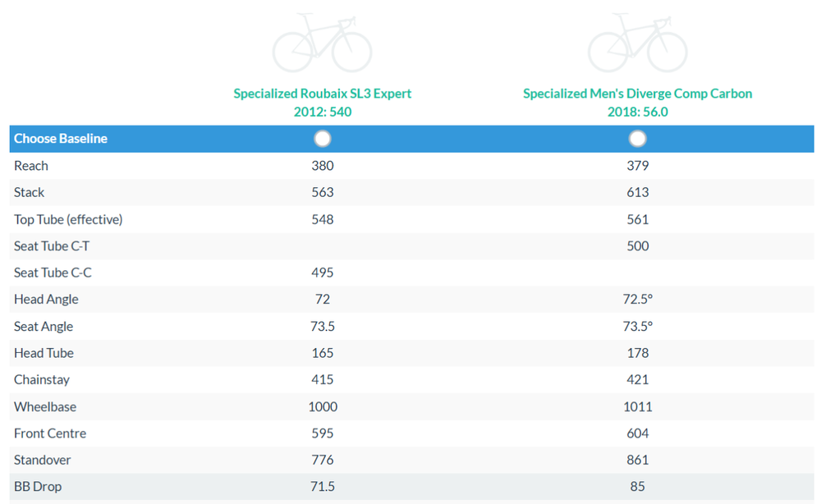Click the Top Tube (effective) label

pos(68,219)
